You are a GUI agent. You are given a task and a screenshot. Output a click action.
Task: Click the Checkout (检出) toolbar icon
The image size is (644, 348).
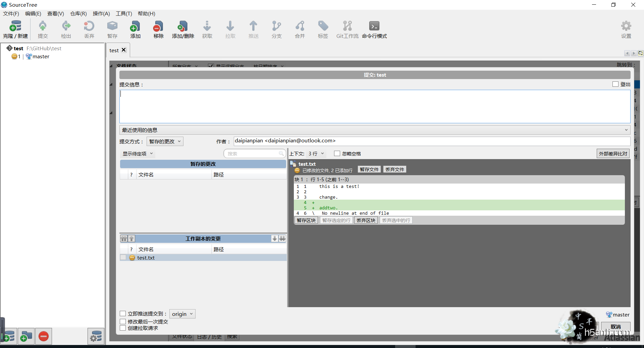(x=66, y=29)
